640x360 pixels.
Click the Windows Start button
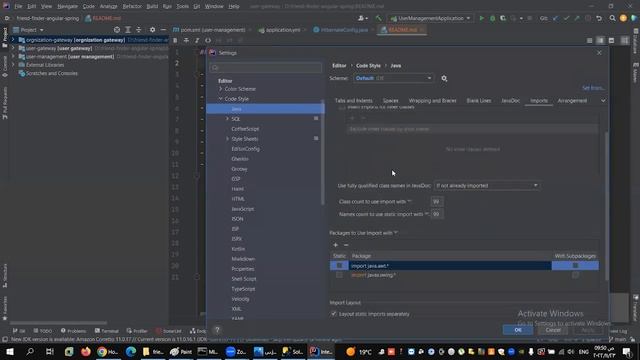click(x=9, y=351)
